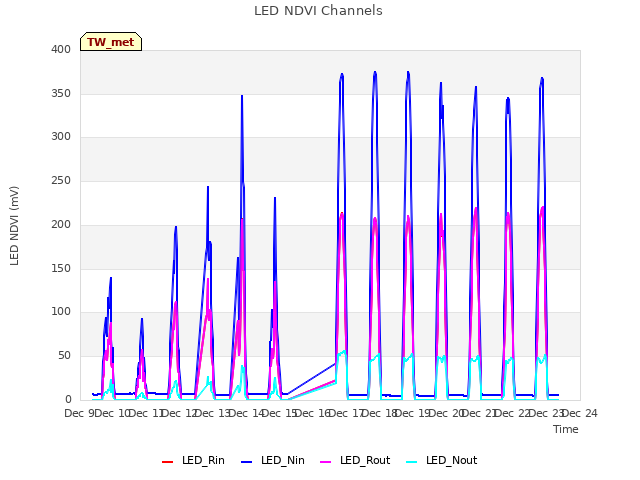Click the red LED_Rin legend swatch

[x=167, y=462]
